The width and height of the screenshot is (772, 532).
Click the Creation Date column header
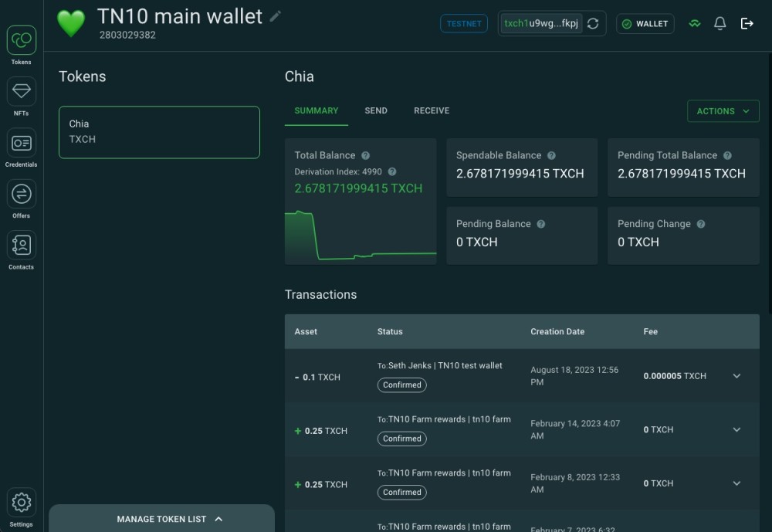557,332
